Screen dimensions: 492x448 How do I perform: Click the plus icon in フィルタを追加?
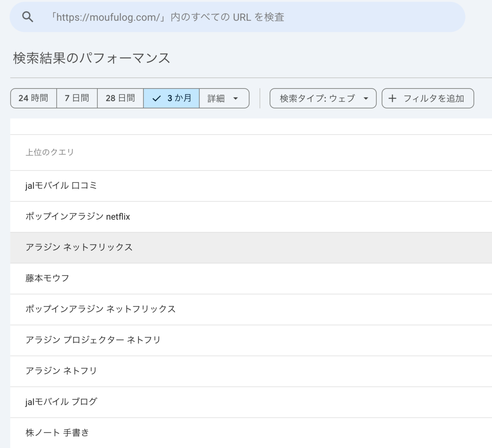392,98
